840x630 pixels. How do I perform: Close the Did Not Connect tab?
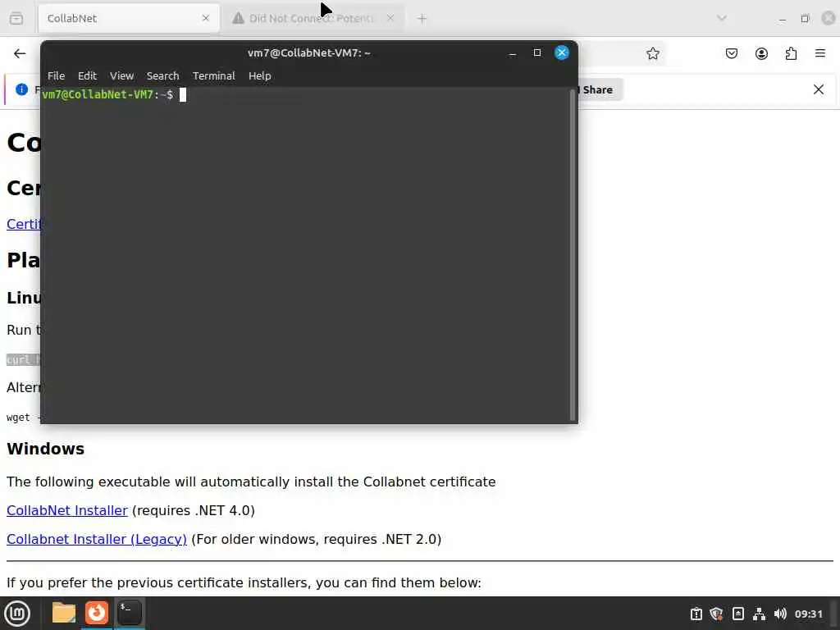(390, 18)
